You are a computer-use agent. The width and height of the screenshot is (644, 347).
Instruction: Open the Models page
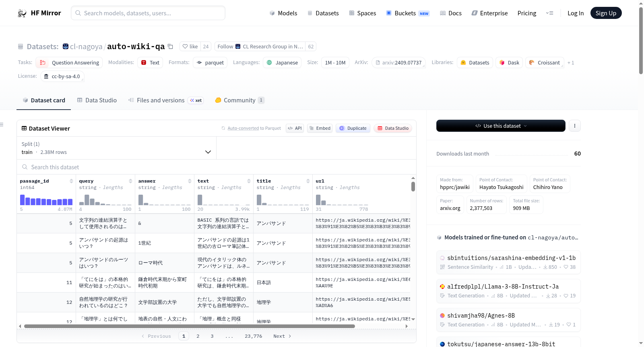283,13
